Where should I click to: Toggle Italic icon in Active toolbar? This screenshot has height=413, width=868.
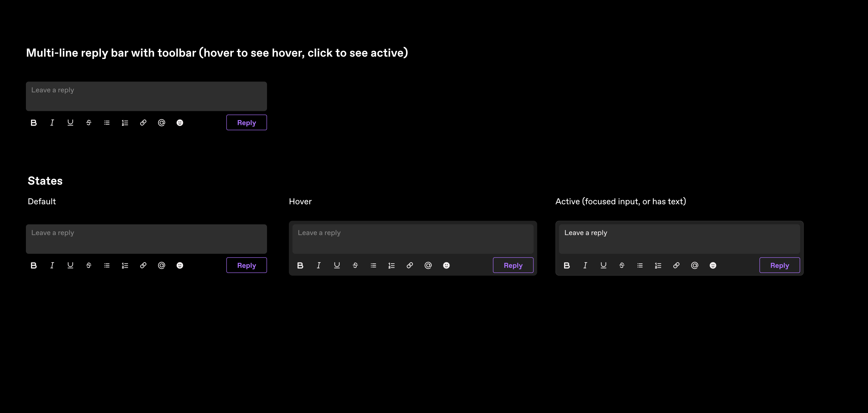pyautogui.click(x=585, y=266)
